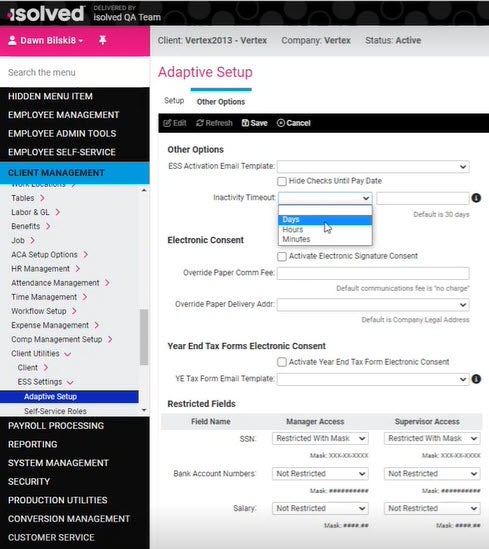Open SSN Manager Access dropdown

coord(320,438)
